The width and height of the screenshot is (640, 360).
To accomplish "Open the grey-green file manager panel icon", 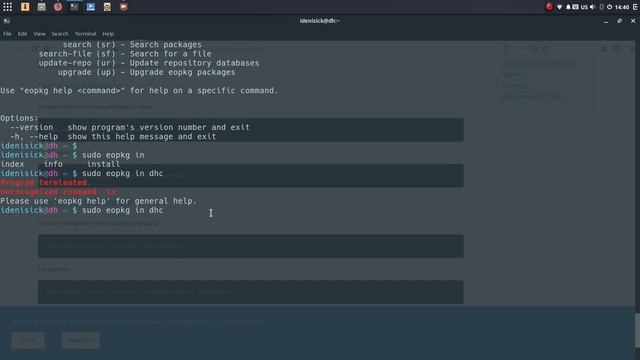I will click(x=42, y=7).
